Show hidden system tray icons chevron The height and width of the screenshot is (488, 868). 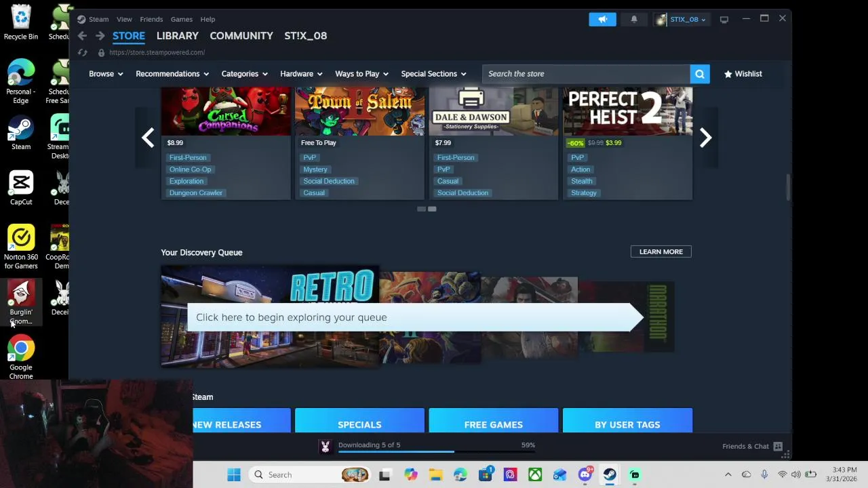pos(728,474)
